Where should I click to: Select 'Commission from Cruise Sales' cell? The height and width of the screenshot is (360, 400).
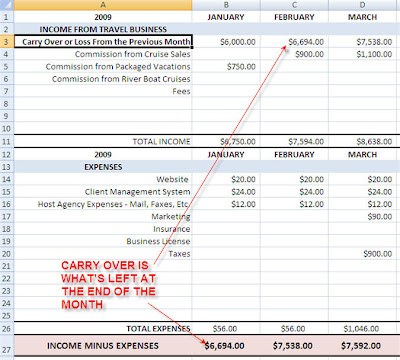click(103, 54)
